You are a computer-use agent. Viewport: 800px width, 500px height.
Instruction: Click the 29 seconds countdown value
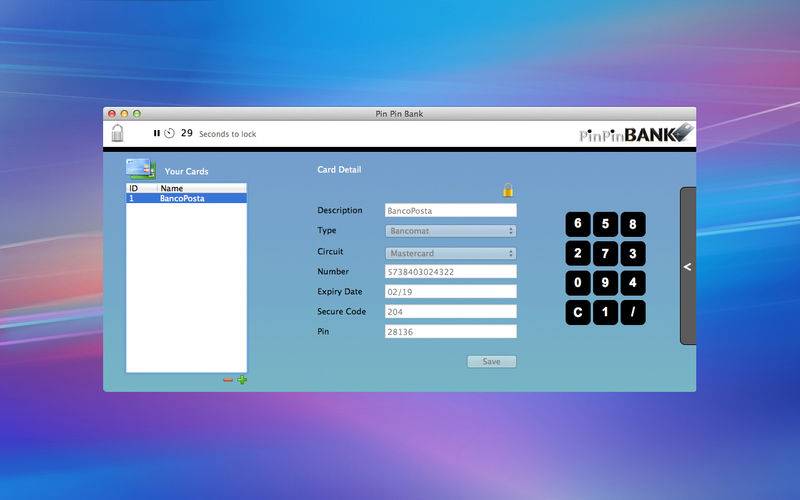click(187, 133)
